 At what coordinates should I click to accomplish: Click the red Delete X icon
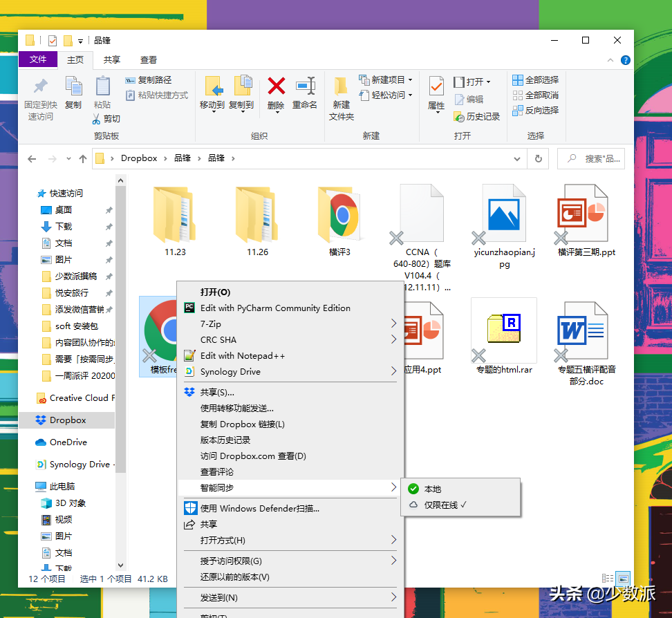[x=276, y=86]
